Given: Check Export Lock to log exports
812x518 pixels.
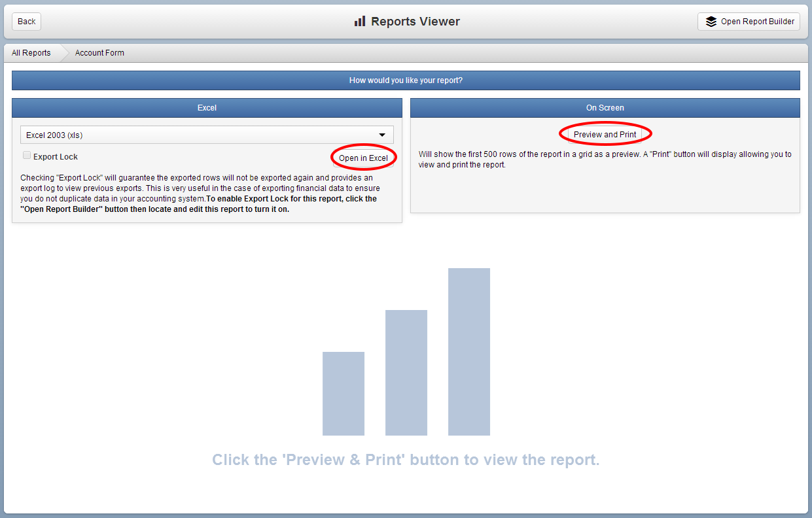Looking at the screenshot, I should pyautogui.click(x=26, y=155).
